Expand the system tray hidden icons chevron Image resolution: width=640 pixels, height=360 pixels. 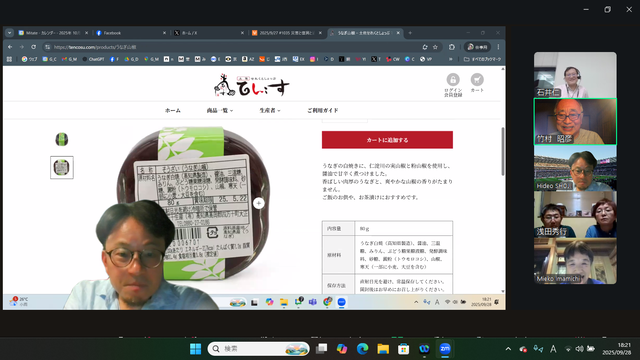[x=508, y=349]
